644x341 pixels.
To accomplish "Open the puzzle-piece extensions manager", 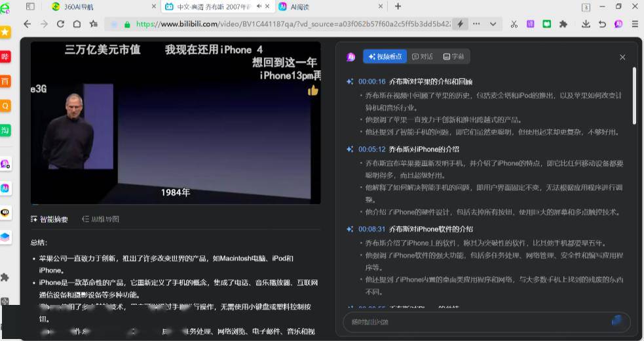I will (x=563, y=24).
